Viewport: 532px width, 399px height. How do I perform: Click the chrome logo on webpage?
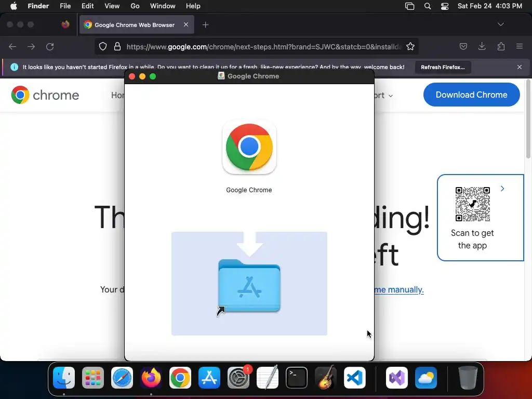[x=45, y=95]
